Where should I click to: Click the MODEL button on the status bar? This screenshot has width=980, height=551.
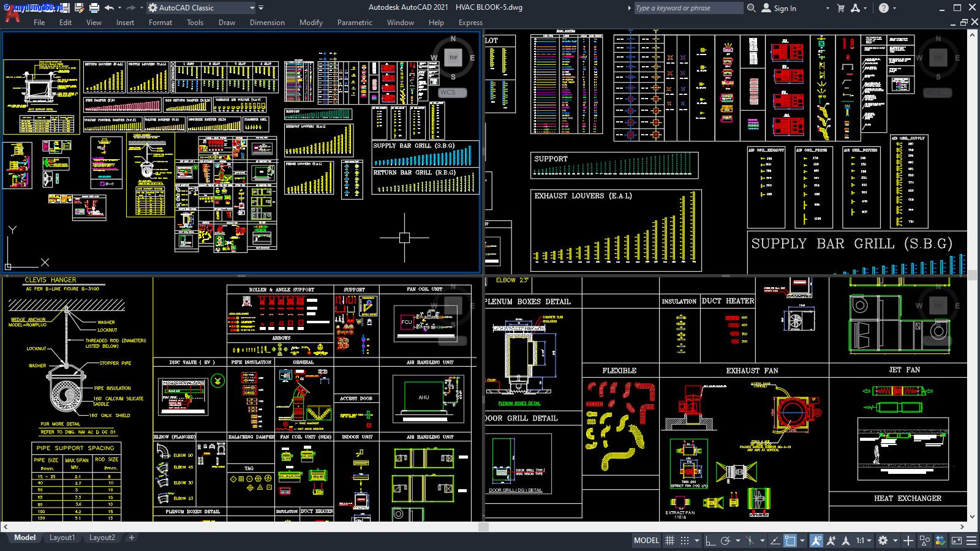pos(646,540)
